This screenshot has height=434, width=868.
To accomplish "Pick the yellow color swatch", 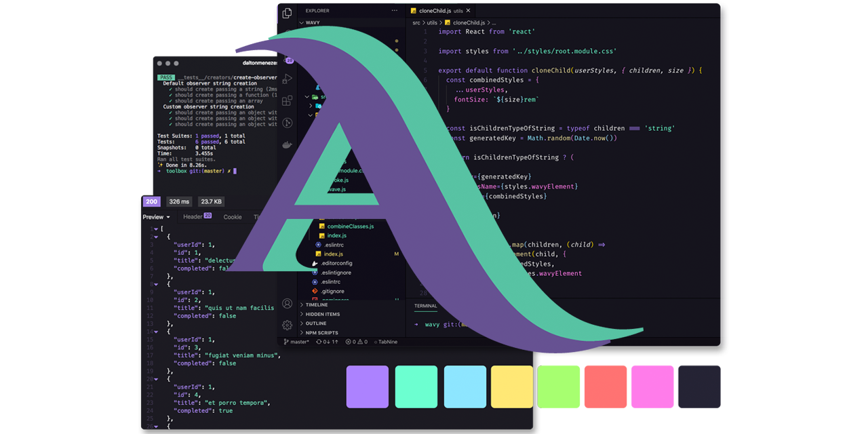I will click(512, 387).
